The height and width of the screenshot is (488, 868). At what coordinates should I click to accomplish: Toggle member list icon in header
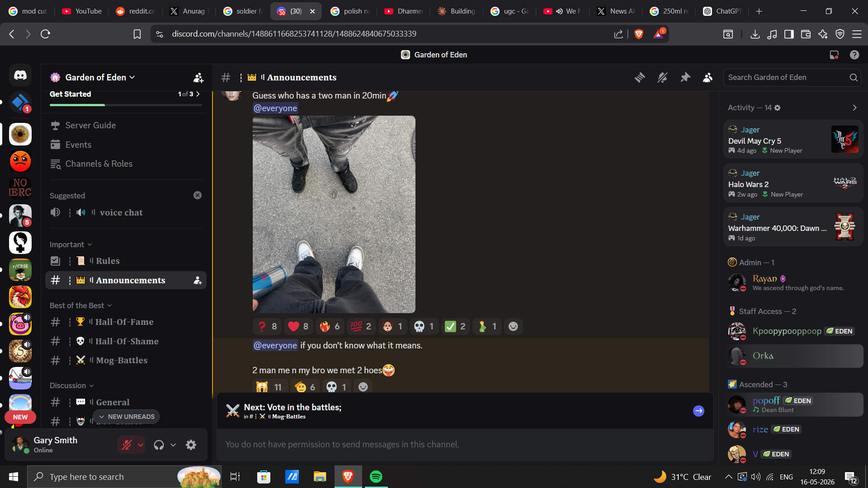[708, 78]
